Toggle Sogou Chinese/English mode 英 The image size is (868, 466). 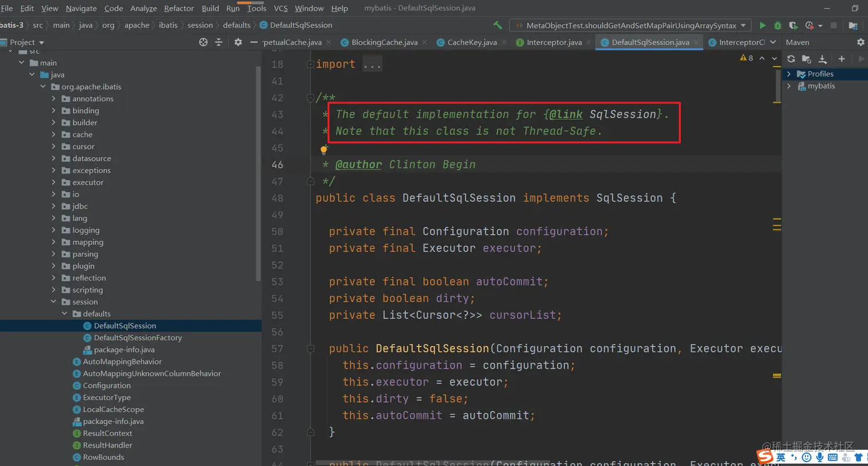click(x=781, y=457)
